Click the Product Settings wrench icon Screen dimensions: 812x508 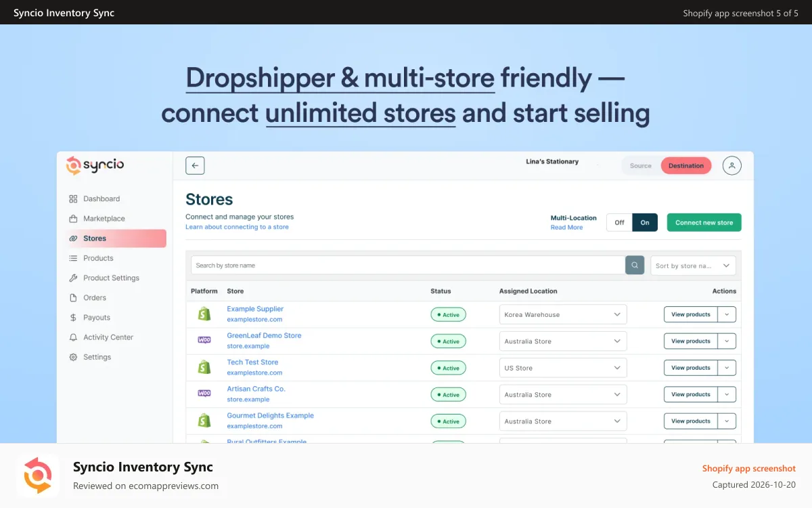pyautogui.click(x=73, y=278)
